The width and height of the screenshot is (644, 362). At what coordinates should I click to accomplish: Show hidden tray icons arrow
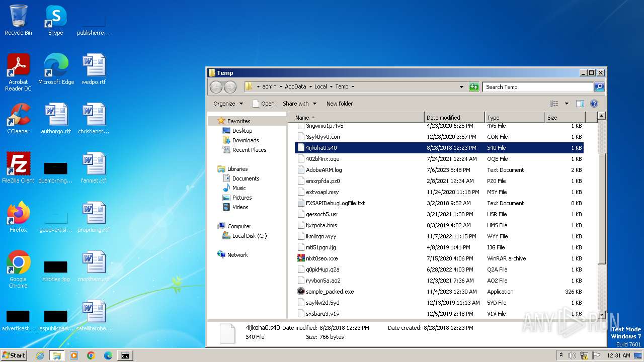tap(561, 355)
